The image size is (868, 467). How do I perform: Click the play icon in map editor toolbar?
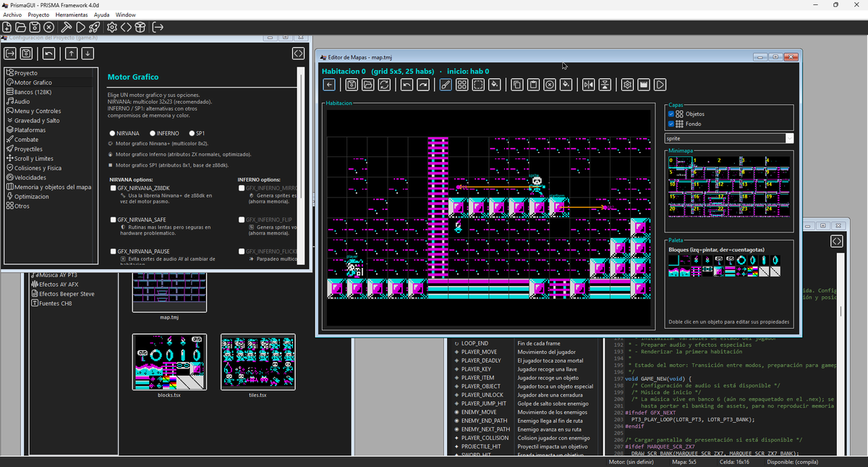pos(660,85)
